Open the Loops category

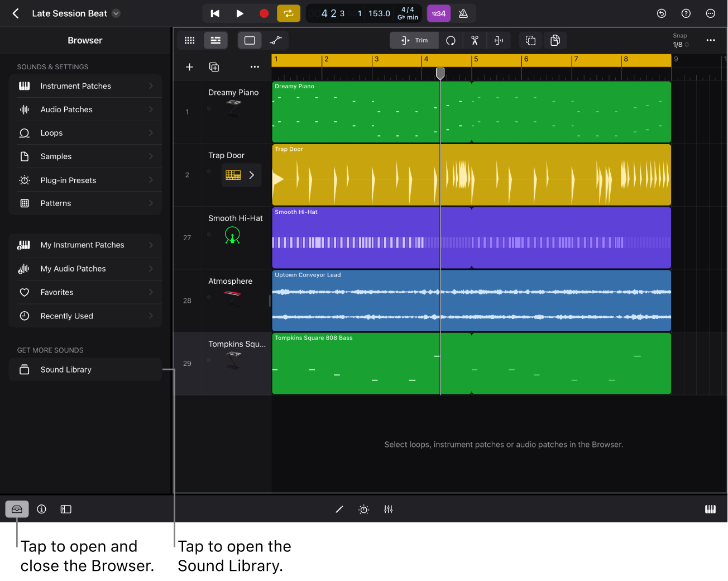point(85,133)
